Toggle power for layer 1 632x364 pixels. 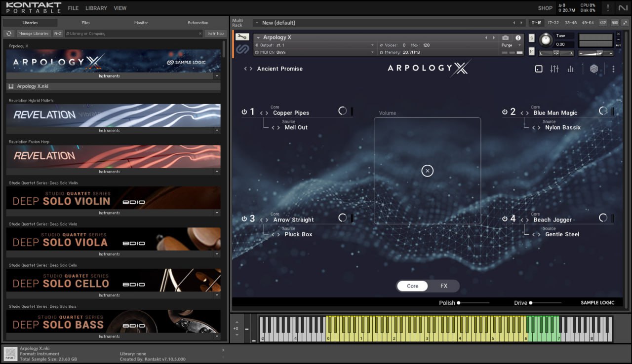[x=244, y=112]
